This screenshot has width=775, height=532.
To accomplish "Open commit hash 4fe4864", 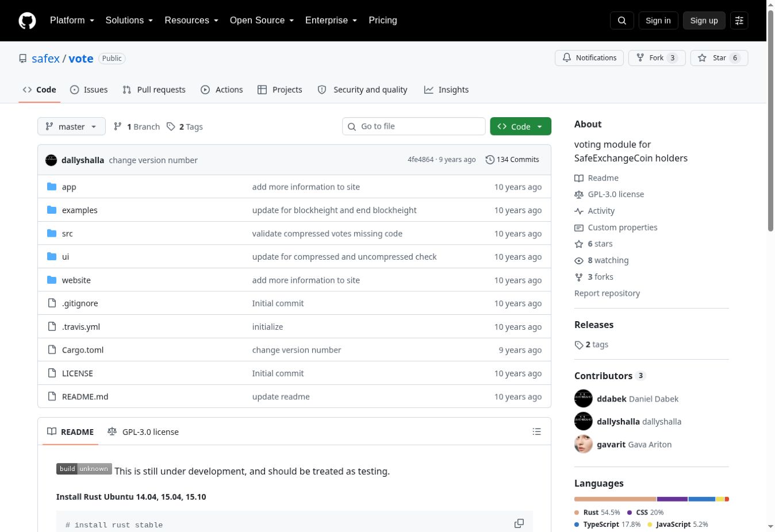I will (x=421, y=160).
